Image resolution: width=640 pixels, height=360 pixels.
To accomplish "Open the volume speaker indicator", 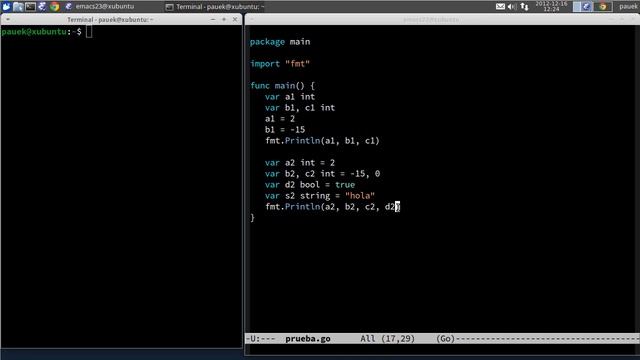I will [511, 7].
